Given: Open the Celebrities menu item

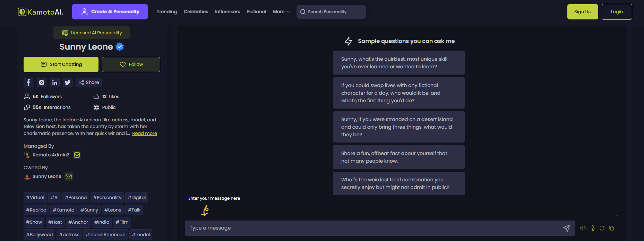Looking at the screenshot, I should [196, 12].
